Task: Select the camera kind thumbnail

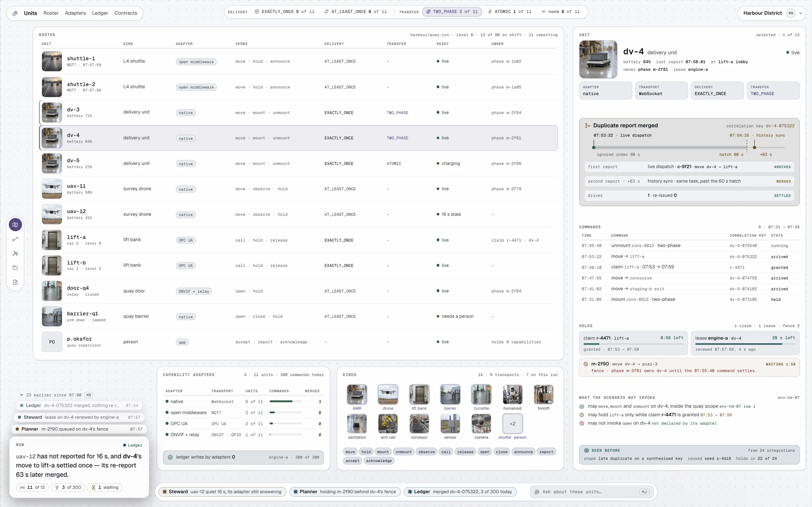Action: pos(481,423)
